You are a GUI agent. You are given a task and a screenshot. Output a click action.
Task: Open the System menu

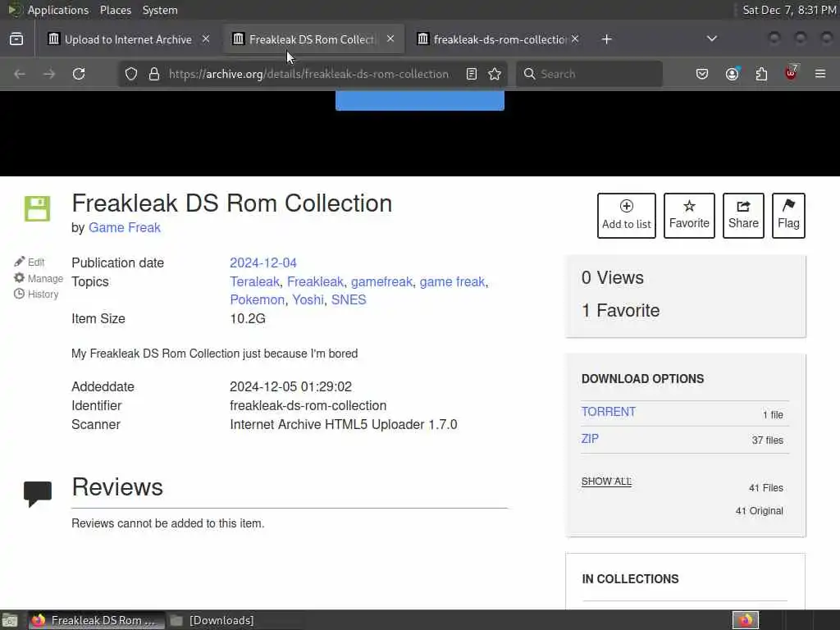[160, 10]
